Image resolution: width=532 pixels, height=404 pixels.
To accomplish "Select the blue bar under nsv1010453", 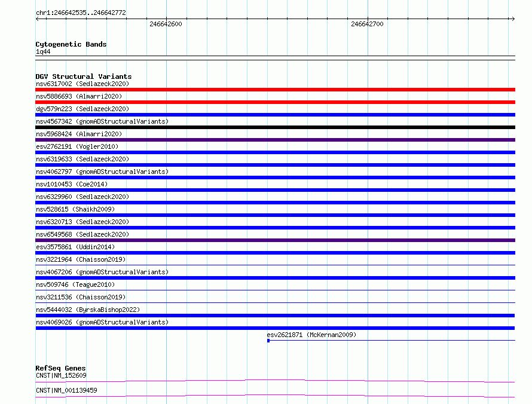I will point(275,190).
